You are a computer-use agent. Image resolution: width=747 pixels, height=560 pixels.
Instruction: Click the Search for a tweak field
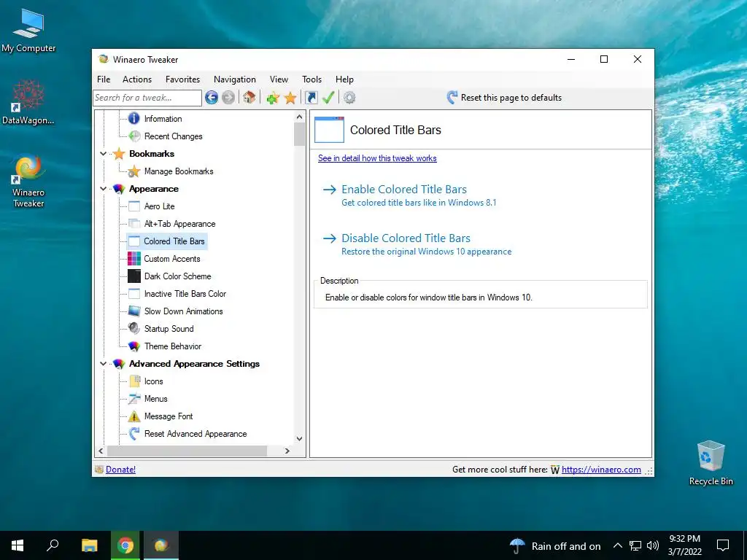pyautogui.click(x=147, y=98)
